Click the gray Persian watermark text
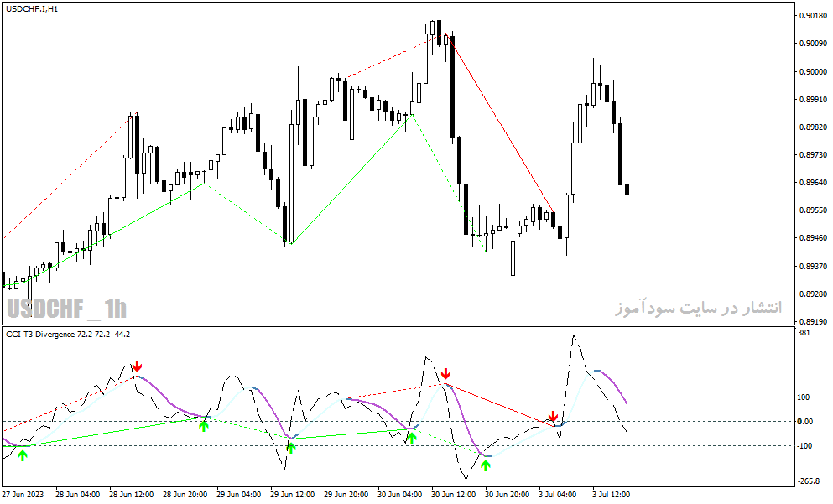The height and width of the screenshot is (504, 833). click(x=699, y=308)
